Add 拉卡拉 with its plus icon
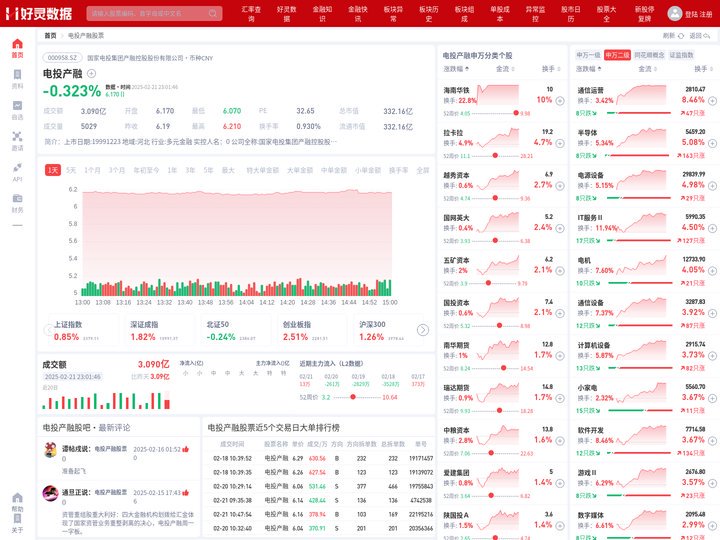The height and width of the screenshot is (540, 720). click(x=560, y=143)
